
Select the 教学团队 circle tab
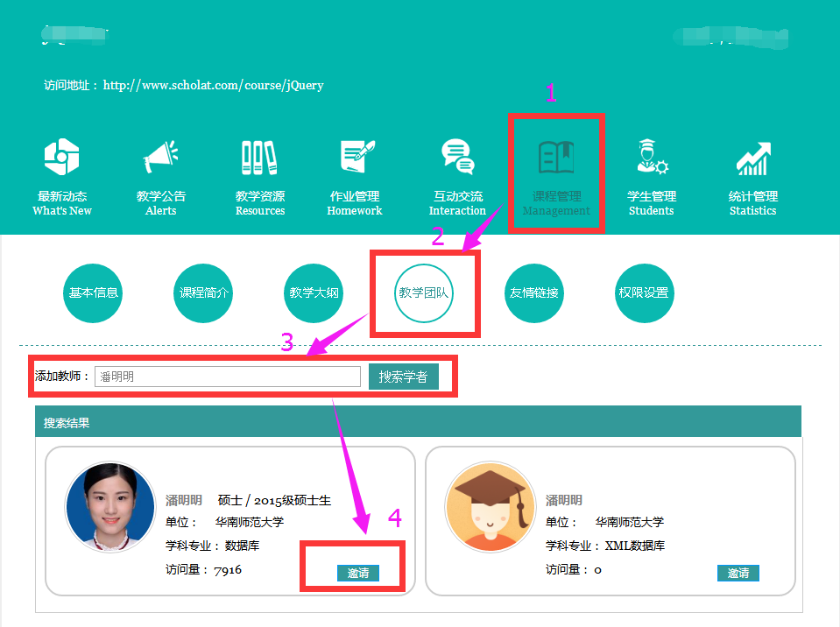(x=424, y=292)
